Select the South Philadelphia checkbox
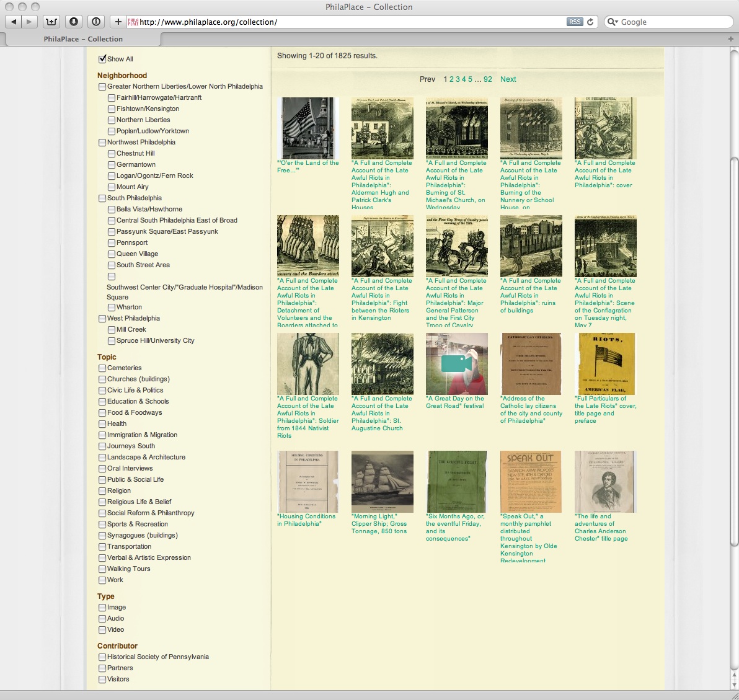This screenshot has width=739, height=700. (102, 198)
